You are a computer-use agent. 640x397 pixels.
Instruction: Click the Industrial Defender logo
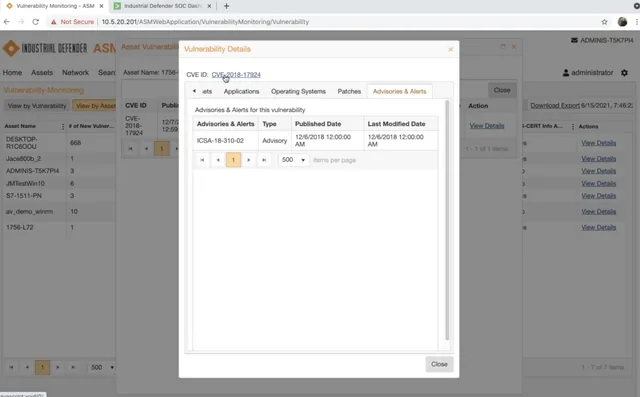tap(45, 48)
